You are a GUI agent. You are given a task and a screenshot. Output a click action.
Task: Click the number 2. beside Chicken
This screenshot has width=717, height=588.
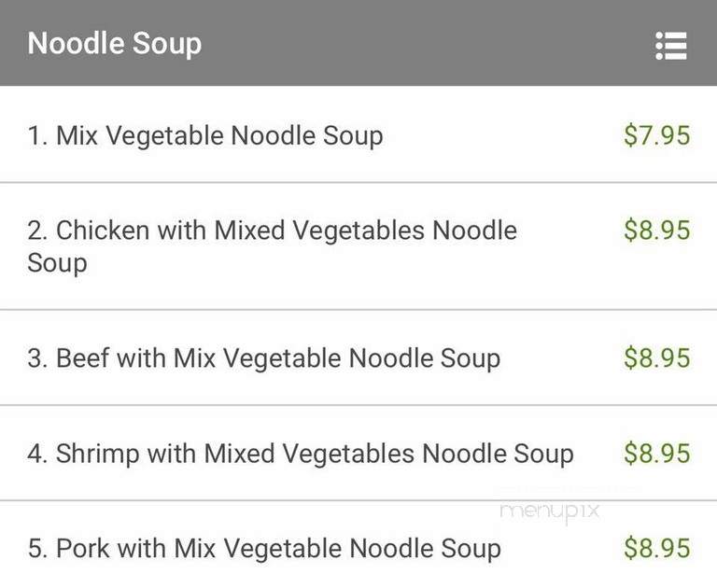click(37, 230)
